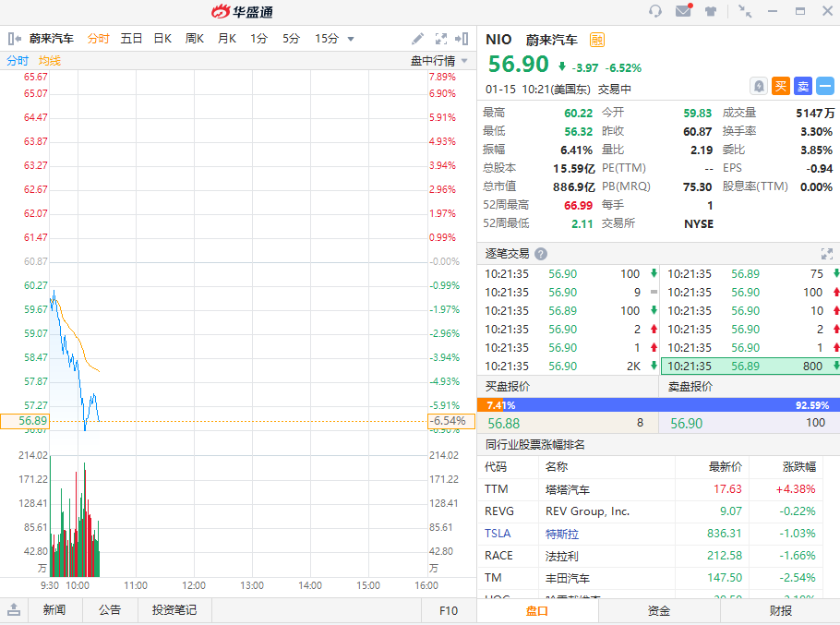This screenshot has height=625, width=840.
Task: Open the mail messages icon
Action: click(683, 11)
